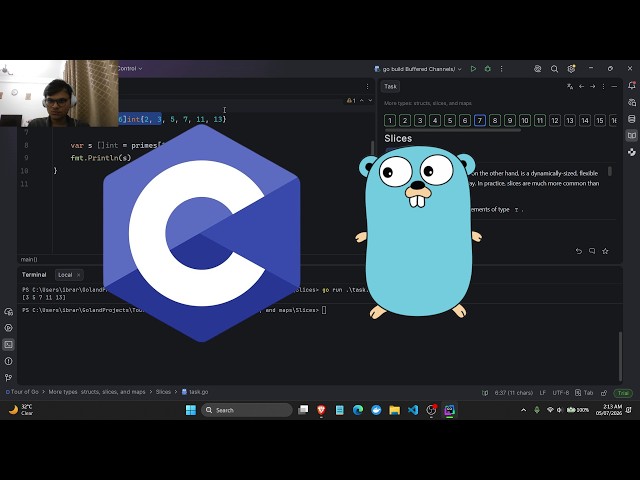Run the go build Buffered Channels configuration
Viewport: 640px width, 480px height.
pyautogui.click(x=473, y=69)
